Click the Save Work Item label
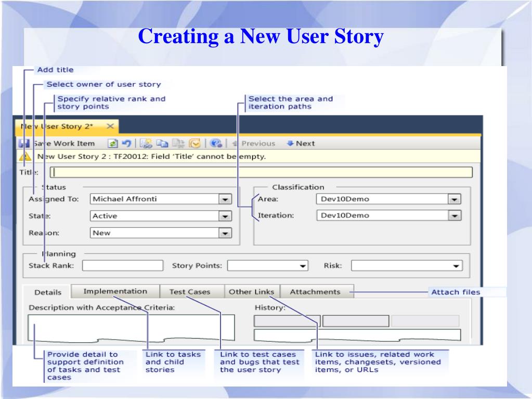 64,144
